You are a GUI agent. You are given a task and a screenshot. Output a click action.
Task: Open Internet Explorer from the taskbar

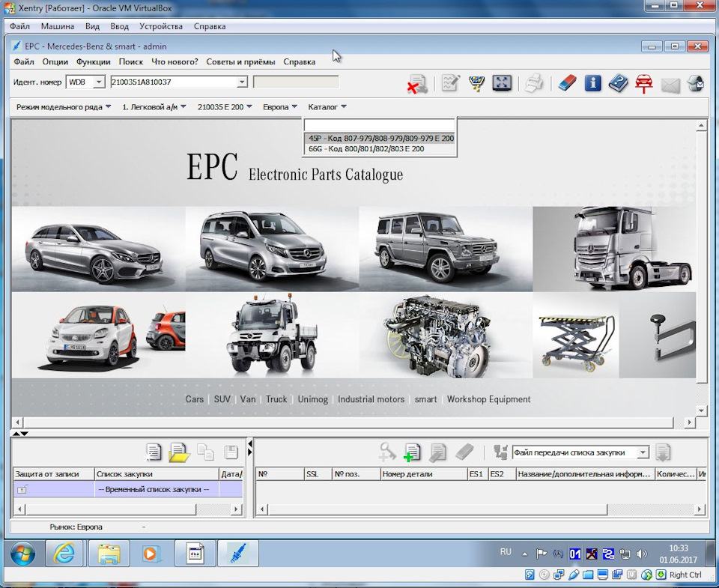click(x=64, y=554)
